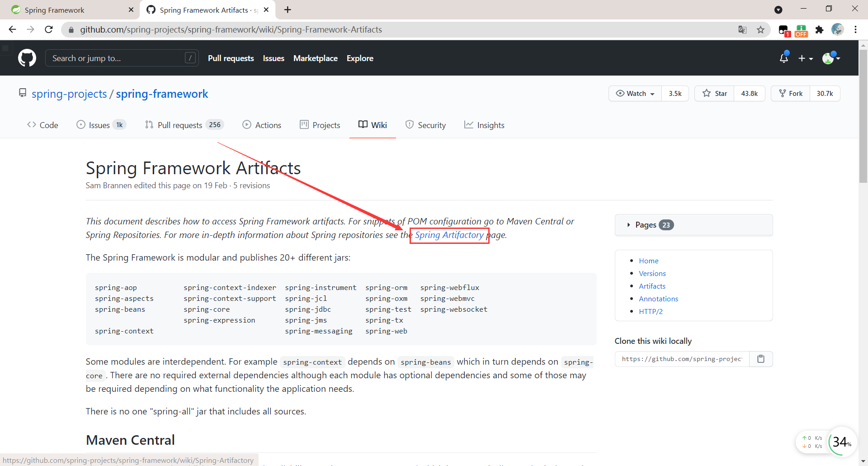The width and height of the screenshot is (868, 466).
Task: Open the HTTP/2 wiki sidebar link
Action: coord(651,311)
